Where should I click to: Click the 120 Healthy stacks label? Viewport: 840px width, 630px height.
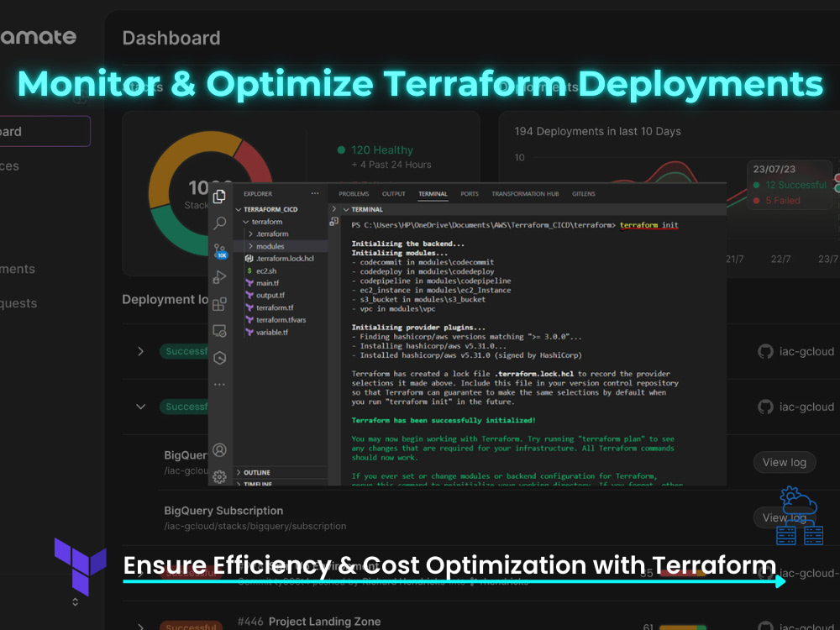point(382,150)
